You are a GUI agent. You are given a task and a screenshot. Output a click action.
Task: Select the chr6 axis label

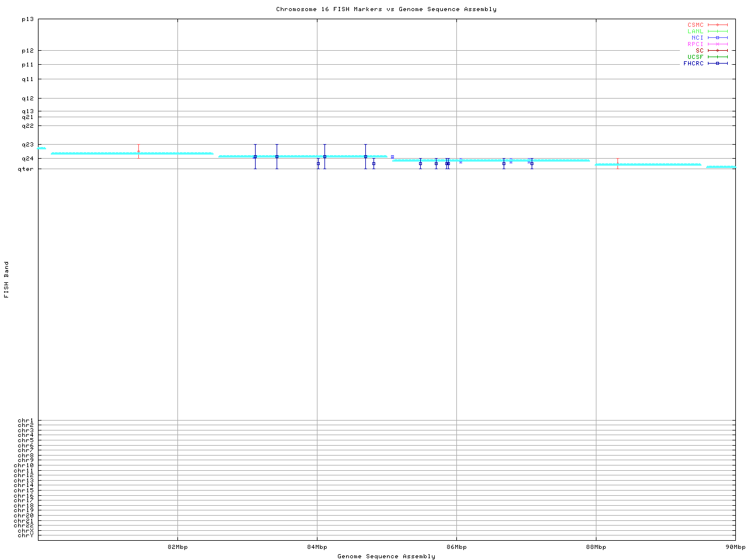pos(26,446)
